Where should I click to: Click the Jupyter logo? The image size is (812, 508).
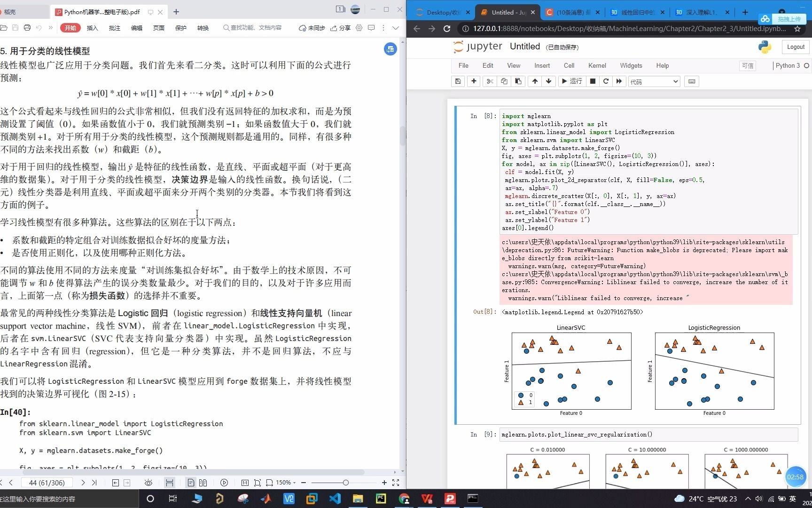(477, 47)
